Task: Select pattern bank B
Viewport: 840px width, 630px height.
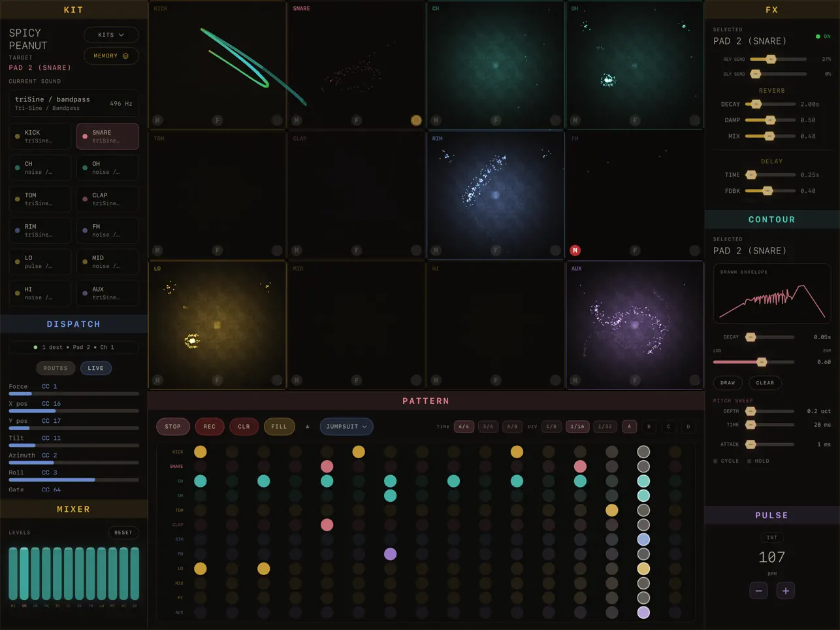Action: (x=649, y=427)
